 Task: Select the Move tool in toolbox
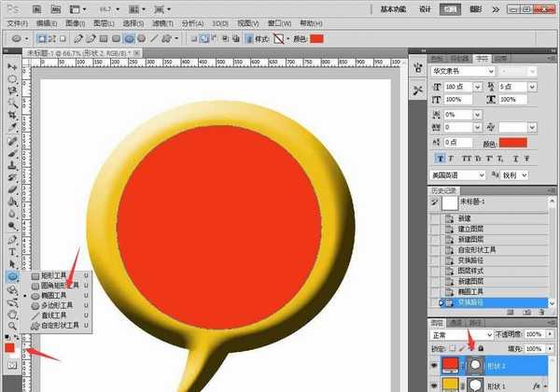pyautogui.click(x=12, y=65)
